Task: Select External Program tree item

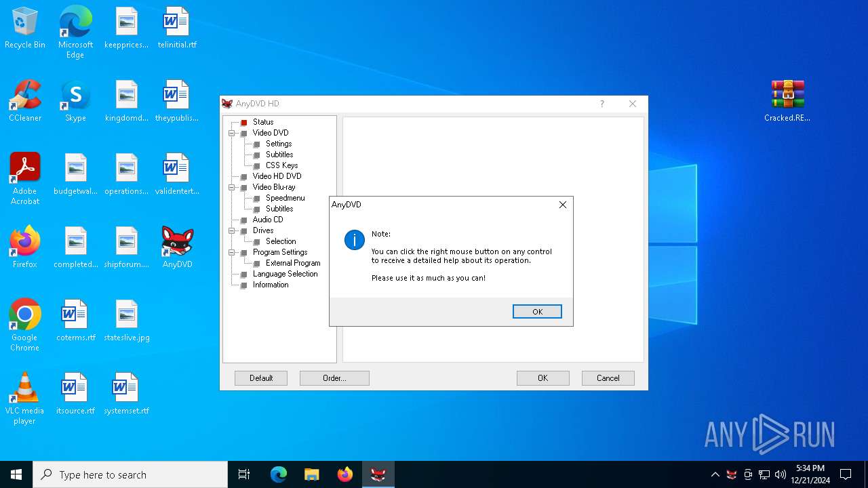Action: point(293,263)
